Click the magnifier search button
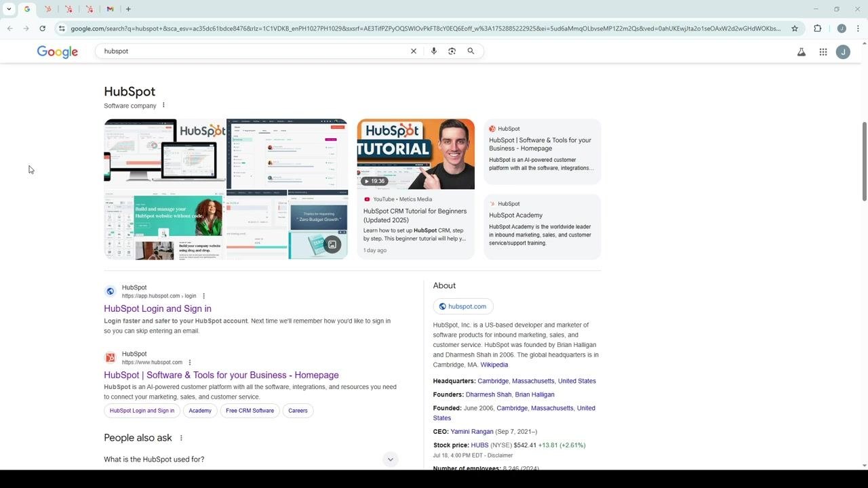This screenshot has height=488, width=868. [x=471, y=52]
